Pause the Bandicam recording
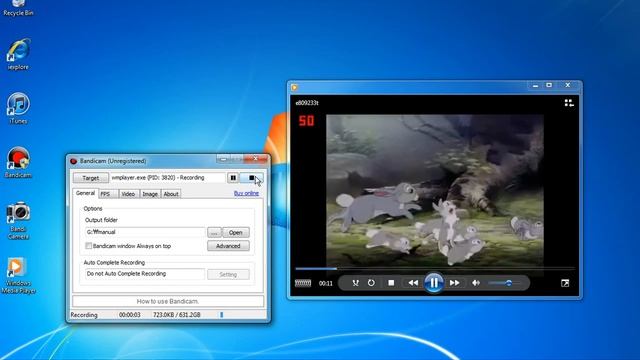The width and height of the screenshot is (640, 360). point(233,178)
